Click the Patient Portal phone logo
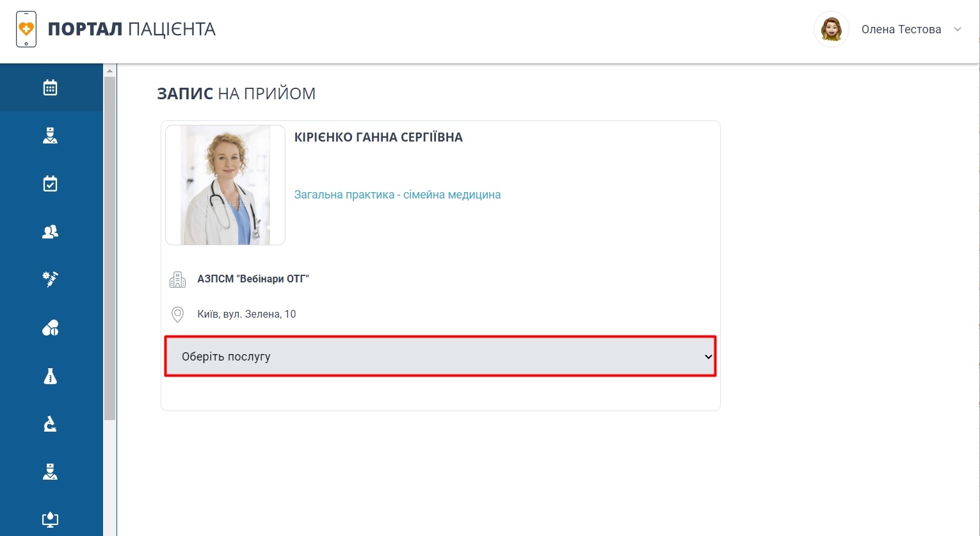Viewport: 980px width, 536px height. [x=26, y=29]
